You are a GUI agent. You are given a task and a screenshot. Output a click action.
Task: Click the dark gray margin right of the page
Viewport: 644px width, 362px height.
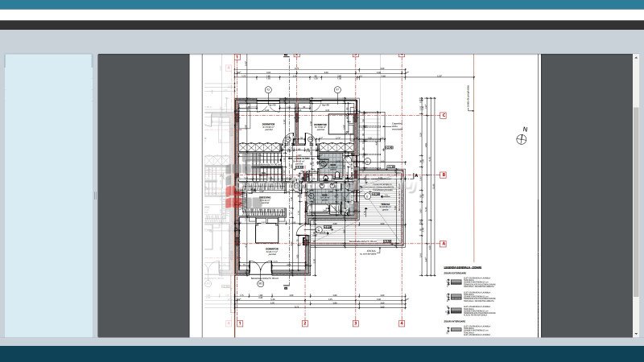point(587,193)
